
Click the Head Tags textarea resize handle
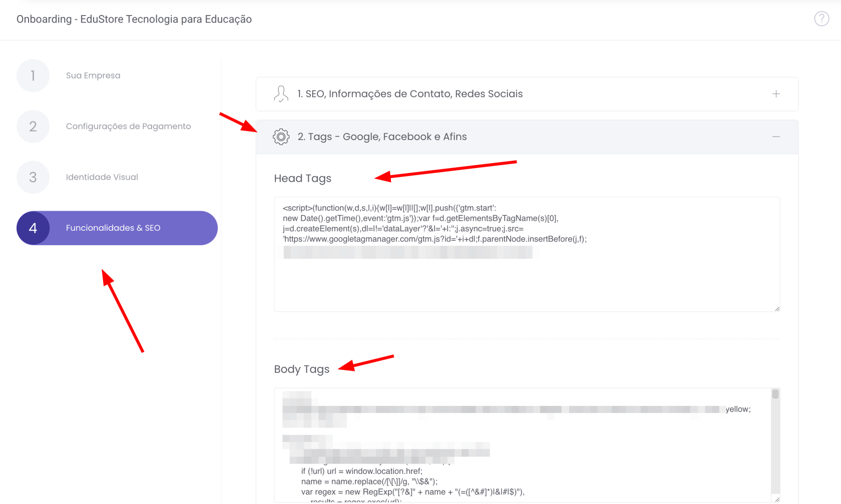click(x=777, y=309)
